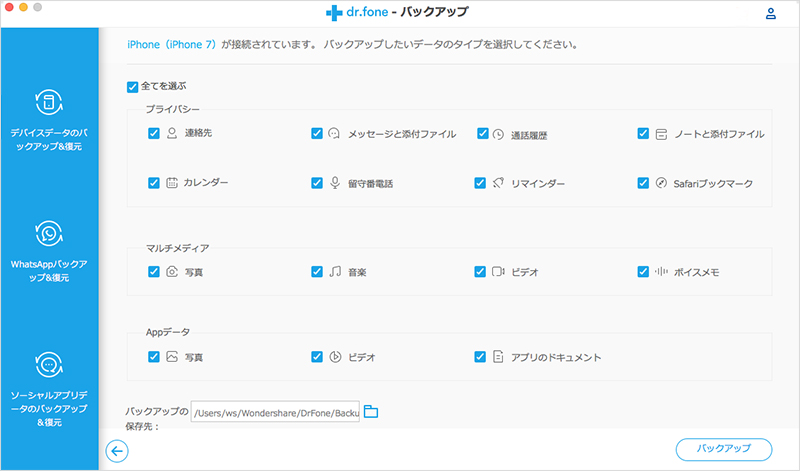
Task: Click the dr.fone plus logo
Action: click(x=334, y=13)
